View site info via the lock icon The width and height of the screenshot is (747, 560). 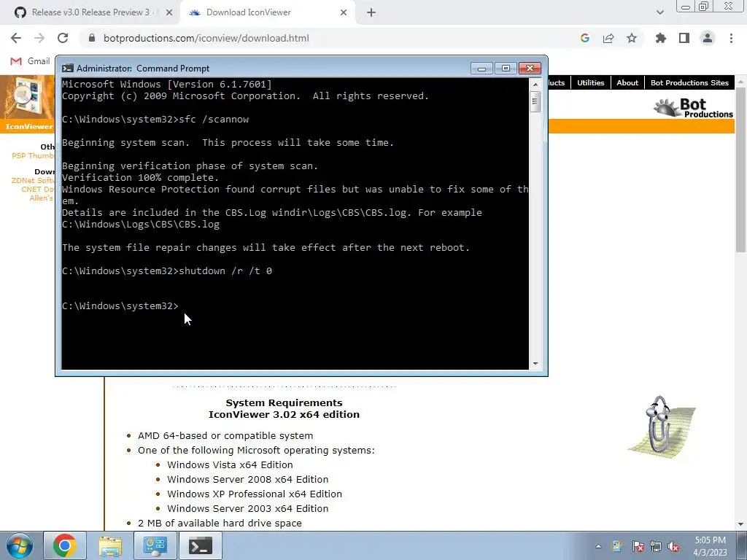click(92, 38)
